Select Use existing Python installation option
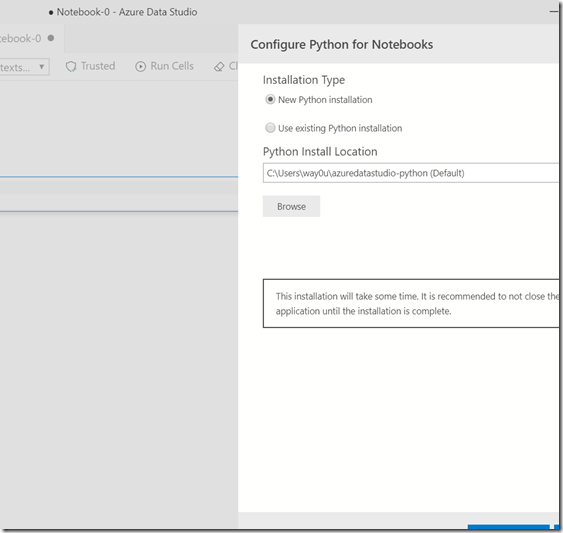Image resolution: width=563 pixels, height=533 pixels. click(x=270, y=128)
